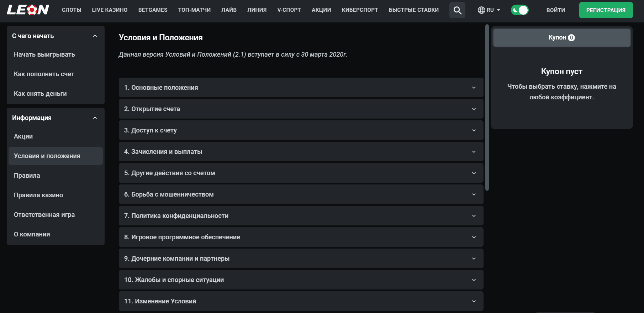The image size is (644, 313).
Task: Switch to ЛАЙВ section
Action: [229, 10]
